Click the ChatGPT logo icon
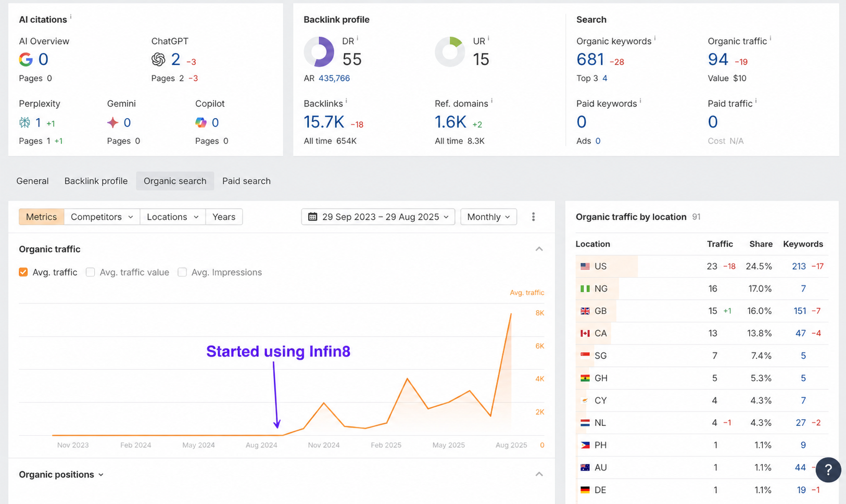Screen dimensions: 846x504 pos(158,59)
